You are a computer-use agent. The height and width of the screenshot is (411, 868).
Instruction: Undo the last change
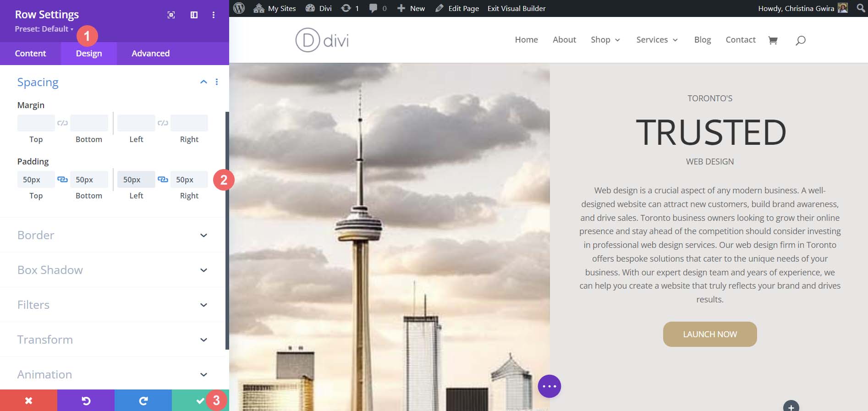click(x=86, y=400)
